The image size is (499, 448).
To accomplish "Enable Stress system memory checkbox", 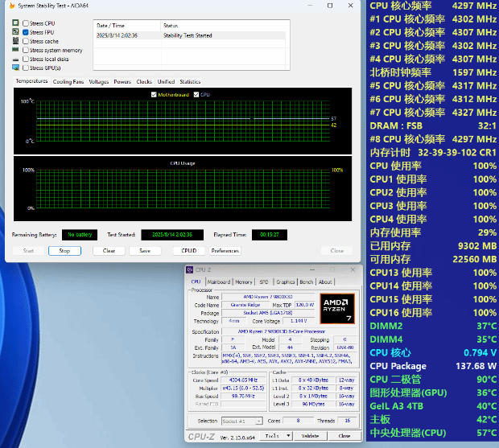I will 26,50.
